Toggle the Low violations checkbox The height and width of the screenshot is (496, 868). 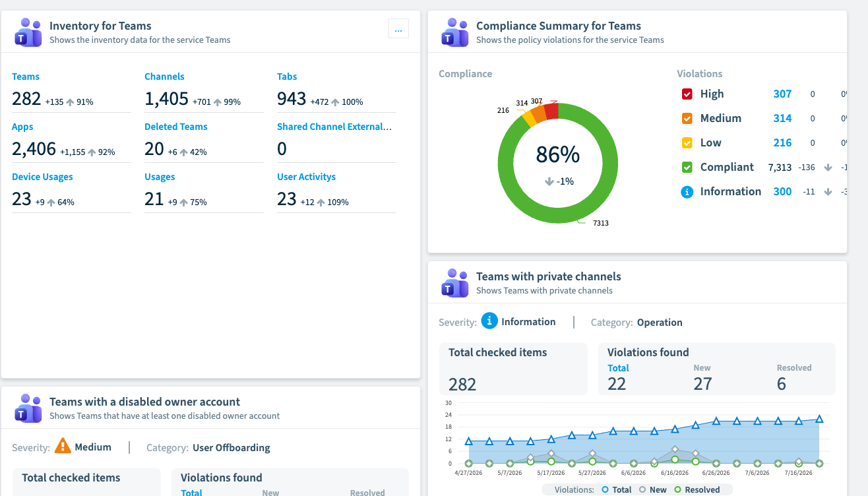click(x=687, y=143)
